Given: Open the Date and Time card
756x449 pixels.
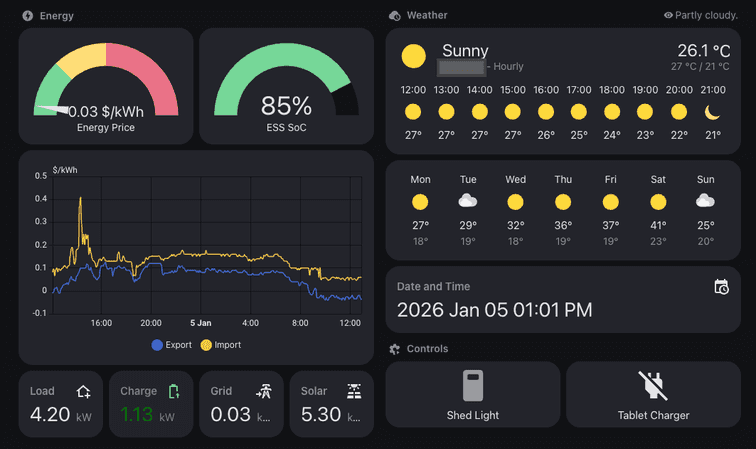Looking at the screenshot, I should (563, 299).
